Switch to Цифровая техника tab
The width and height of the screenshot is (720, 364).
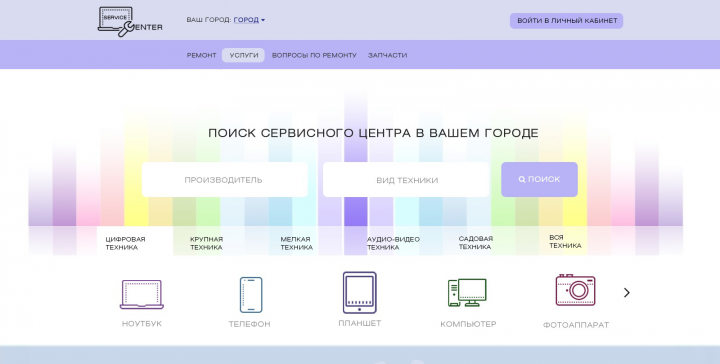click(135, 241)
